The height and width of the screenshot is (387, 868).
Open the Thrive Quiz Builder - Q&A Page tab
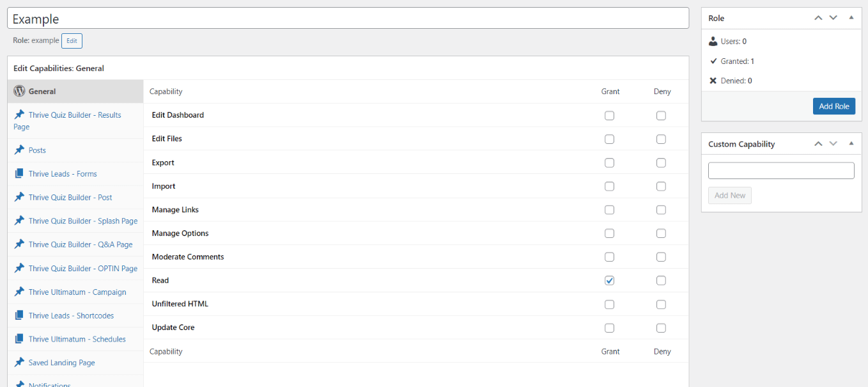coord(80,244)
